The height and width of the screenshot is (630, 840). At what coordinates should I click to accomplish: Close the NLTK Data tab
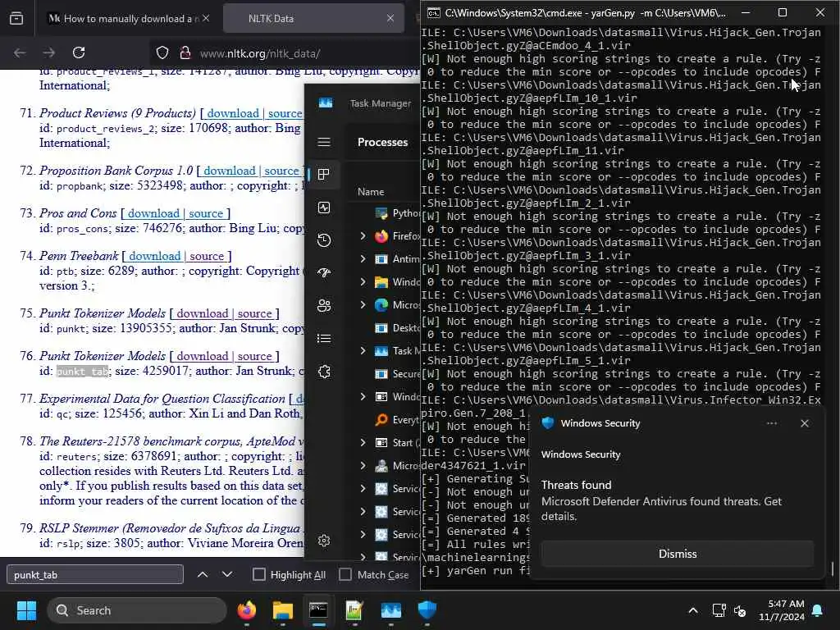coord(390,19)
